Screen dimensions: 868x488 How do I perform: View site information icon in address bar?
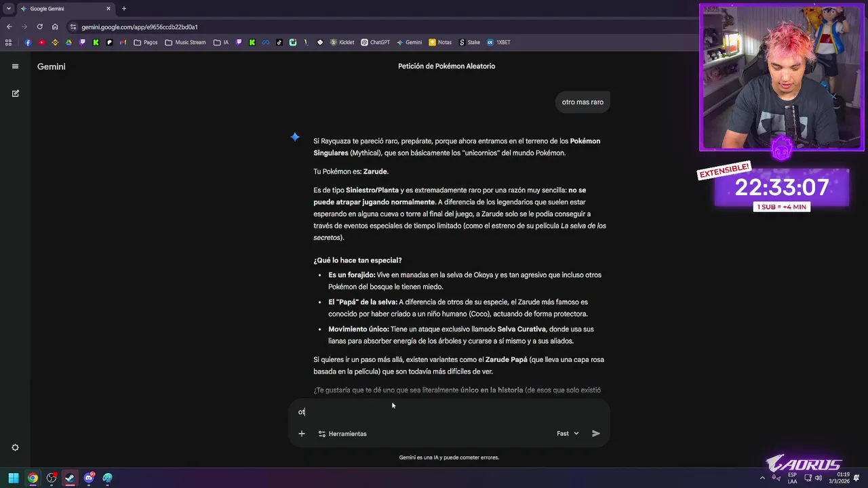[x=73, y=27]
